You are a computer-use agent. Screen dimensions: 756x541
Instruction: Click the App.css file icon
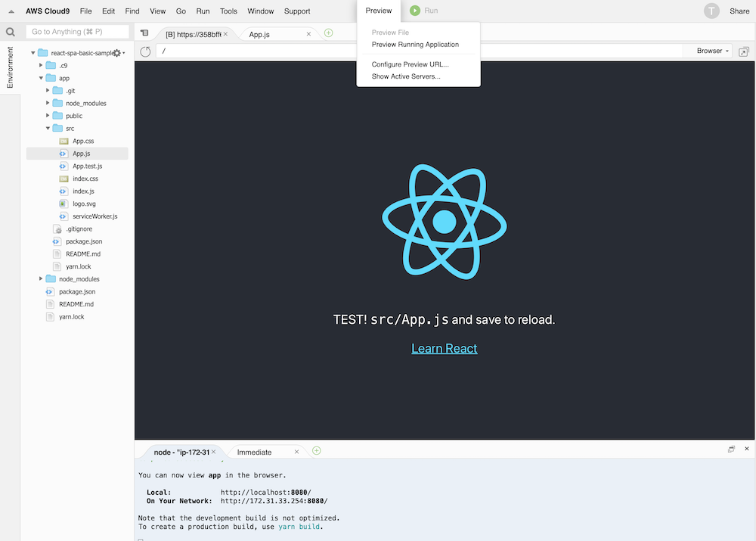[64, 141]
